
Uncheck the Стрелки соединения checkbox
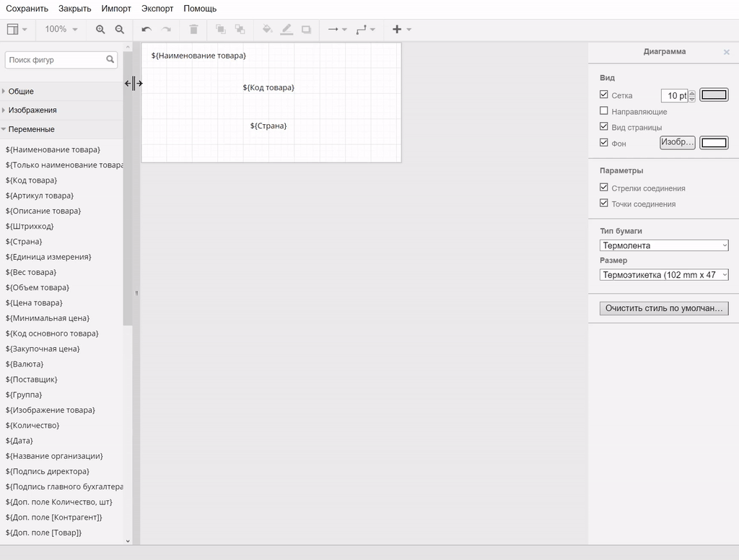[604, 188]
